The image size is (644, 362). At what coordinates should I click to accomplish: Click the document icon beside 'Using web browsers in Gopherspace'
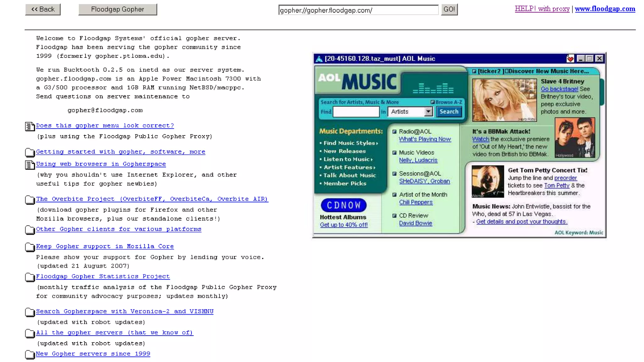click(30, 165)
